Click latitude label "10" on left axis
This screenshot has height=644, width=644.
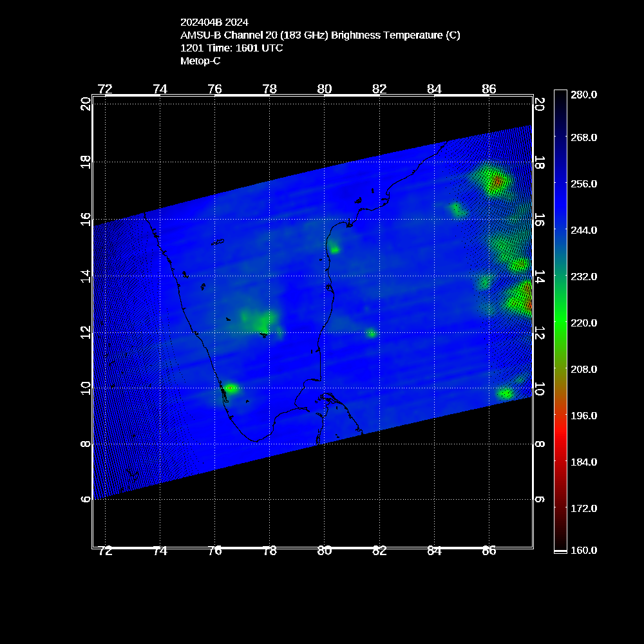86,388
